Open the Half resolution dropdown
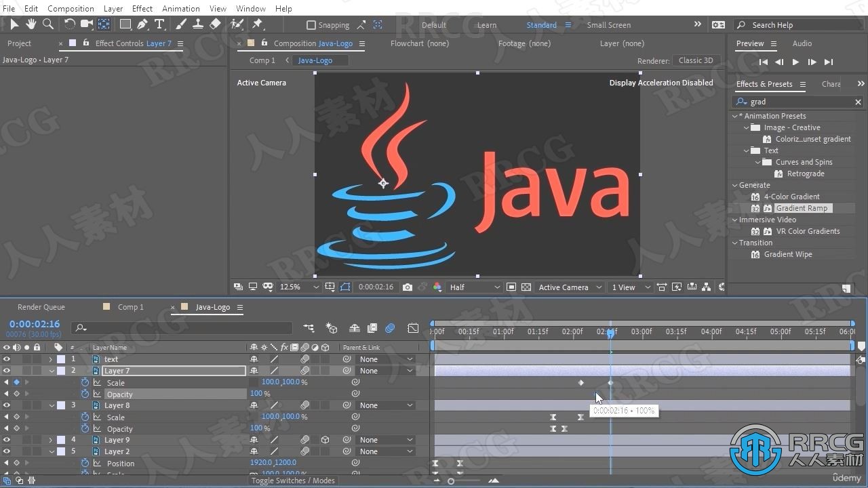 tap(474, 287)
